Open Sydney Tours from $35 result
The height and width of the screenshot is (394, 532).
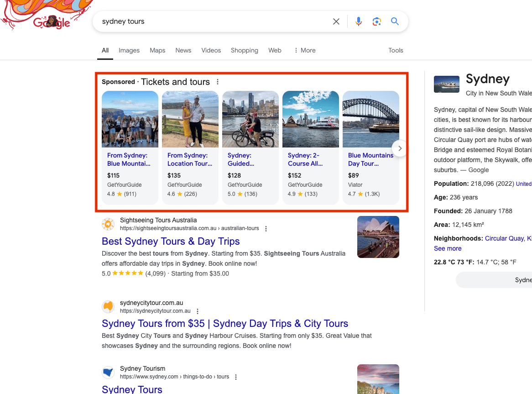click(x=225, y=323)
